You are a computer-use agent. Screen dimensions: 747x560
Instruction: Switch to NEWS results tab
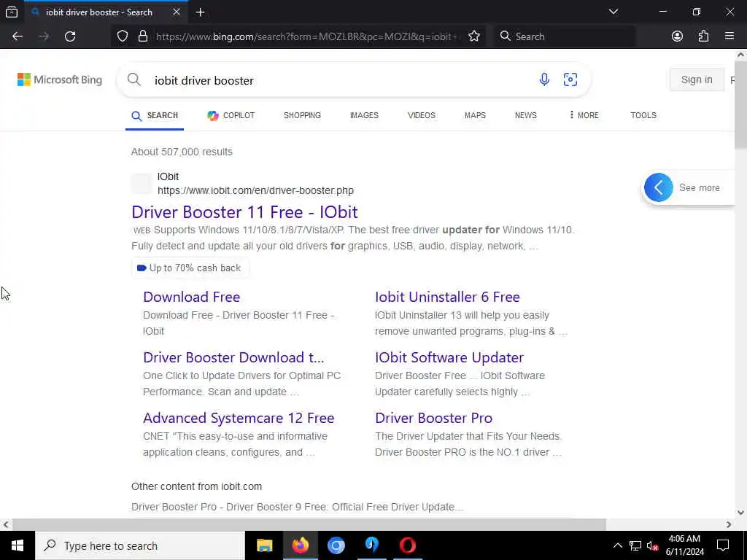click(525, 116)
